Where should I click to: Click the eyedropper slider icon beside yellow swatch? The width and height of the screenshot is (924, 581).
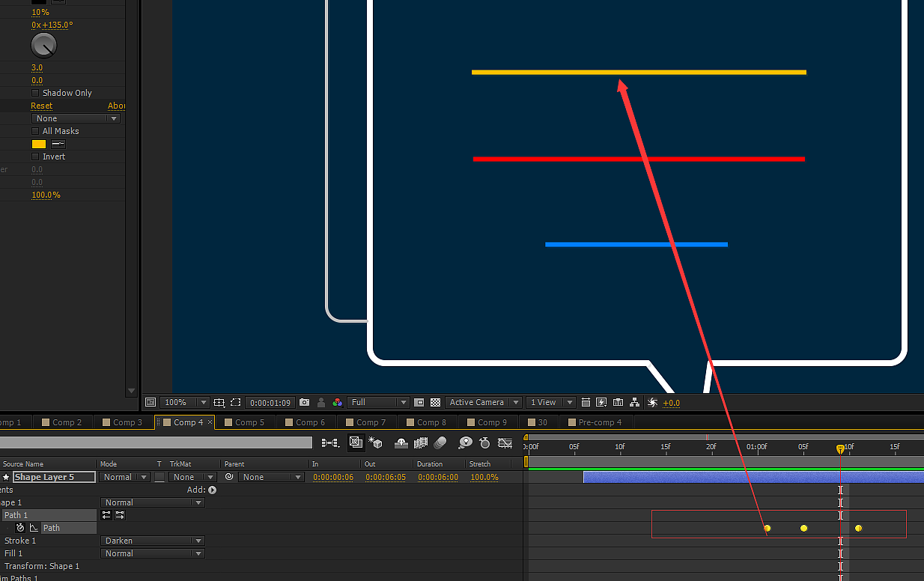point(58,144)
